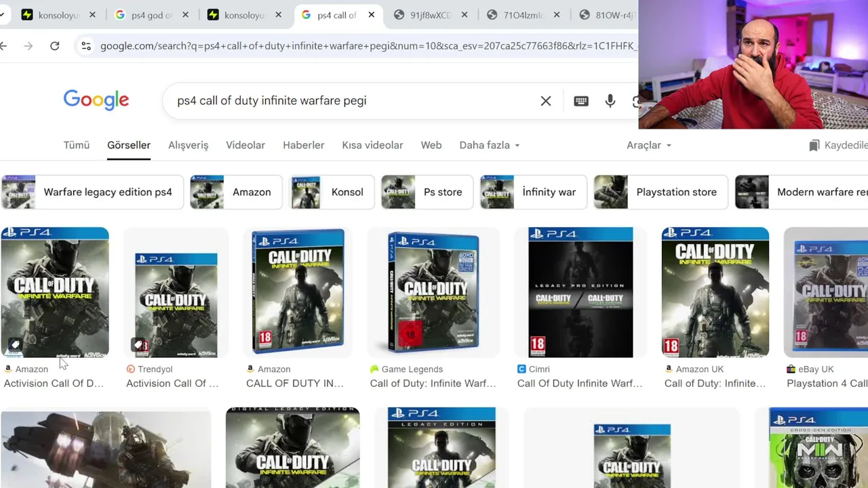Expand the Daha fazla dropdown
868x488 pixels.
[490, 145]
